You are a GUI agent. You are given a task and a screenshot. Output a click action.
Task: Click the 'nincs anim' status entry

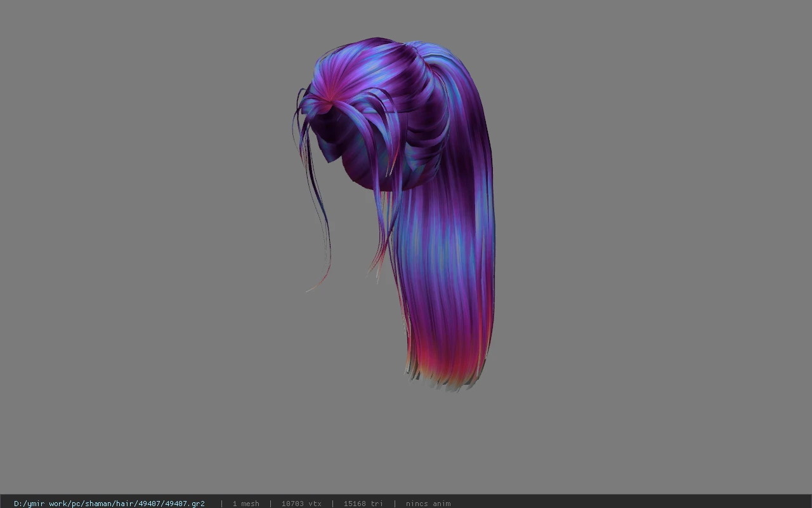click(428, 504)
